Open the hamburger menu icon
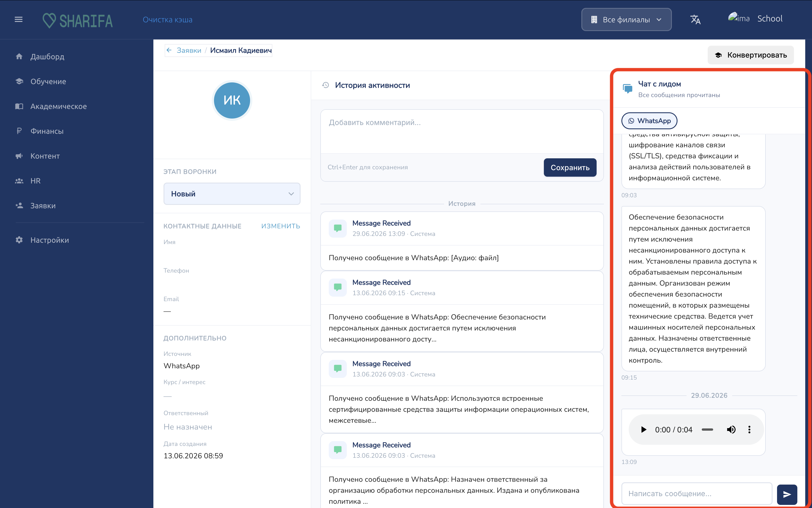The width and height of the screenshot is (812, 508). point(19,19)
